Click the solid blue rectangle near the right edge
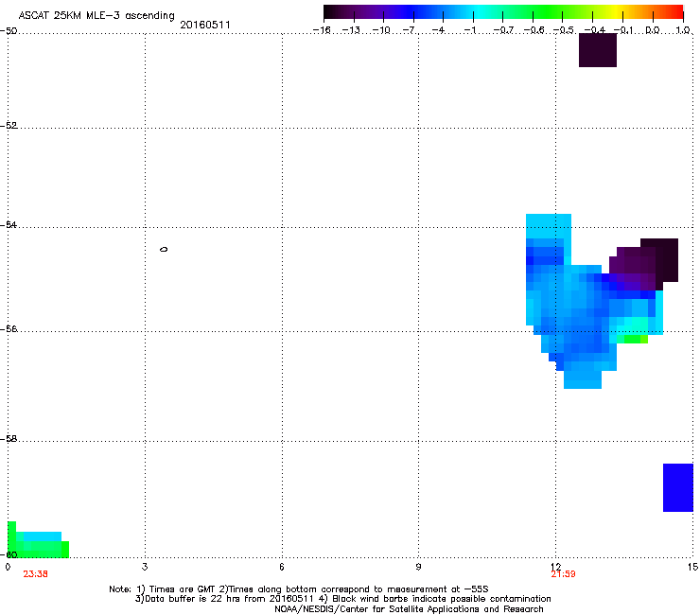This screenshot has height=615, width=700. (x=678, y=487)
